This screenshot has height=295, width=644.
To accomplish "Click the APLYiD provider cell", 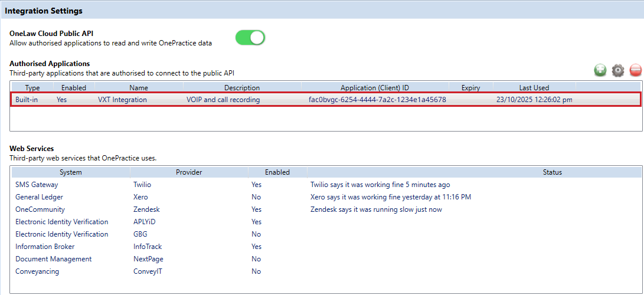I will (x=145, y=222).
